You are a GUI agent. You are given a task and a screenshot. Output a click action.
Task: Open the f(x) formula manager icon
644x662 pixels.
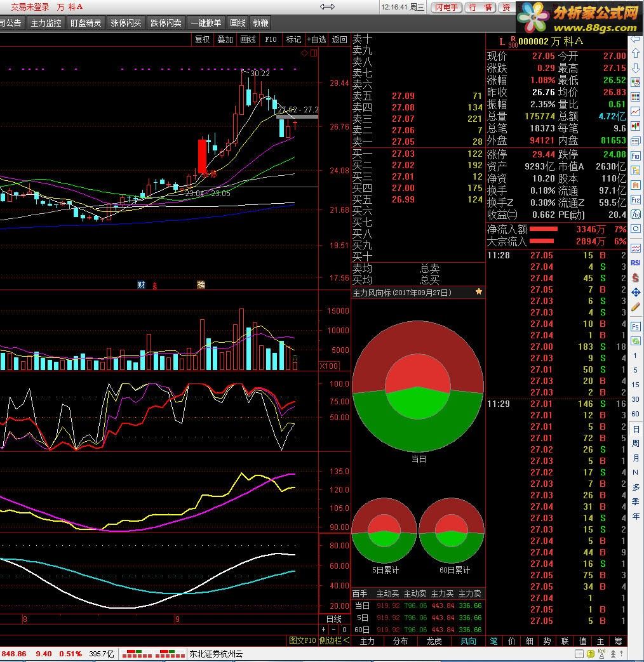636,214
